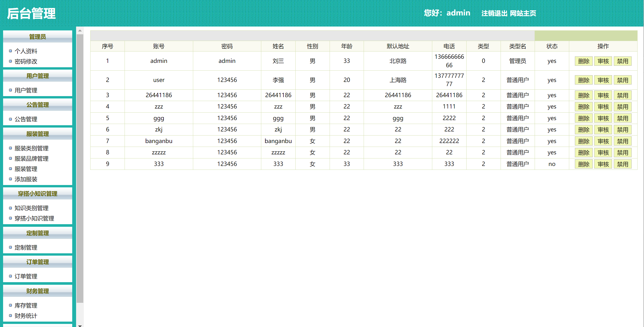Open 库存管理 under 财务管理
644x327 pixels.
coord(26,306)
